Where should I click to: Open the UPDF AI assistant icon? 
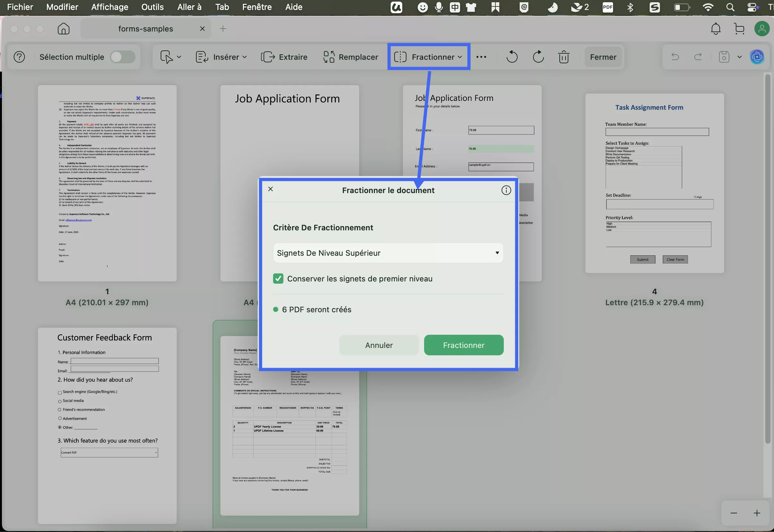[757, 57]
